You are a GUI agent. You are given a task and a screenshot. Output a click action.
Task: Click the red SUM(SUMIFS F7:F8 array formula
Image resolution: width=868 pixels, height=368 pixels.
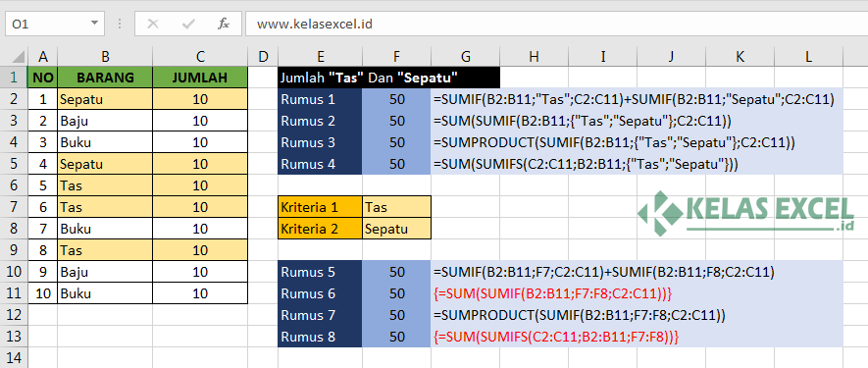coord(556,338)
